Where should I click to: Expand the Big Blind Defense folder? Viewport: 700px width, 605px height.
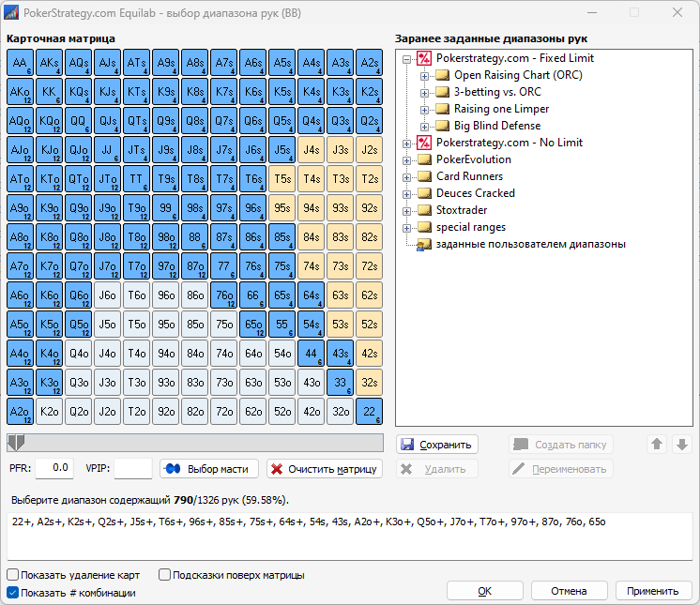(x=424, y=127)
